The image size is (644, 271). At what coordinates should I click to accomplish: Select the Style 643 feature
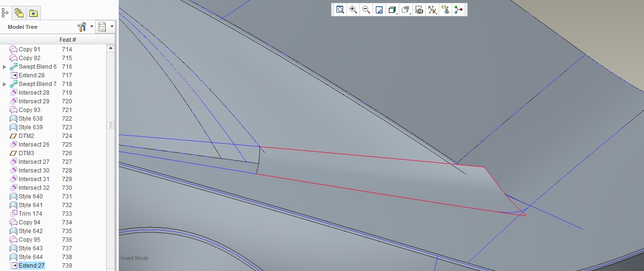(x=30, y=248)
